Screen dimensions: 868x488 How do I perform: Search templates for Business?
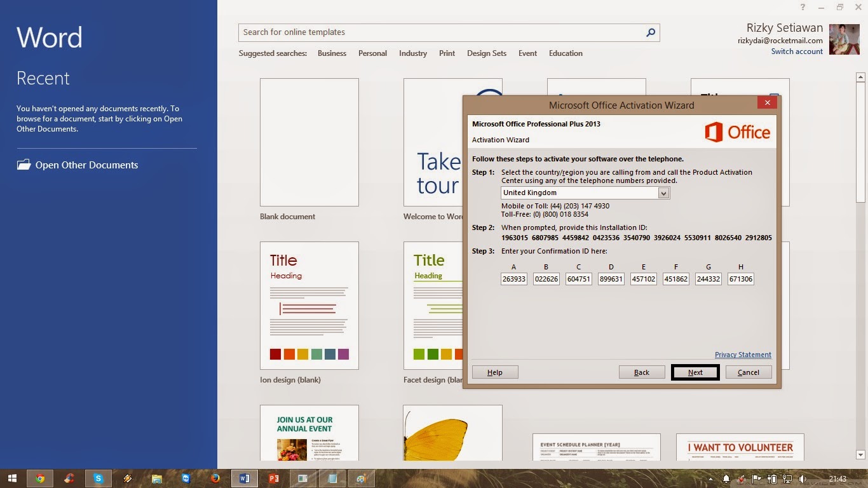click(x=332, y=53)
